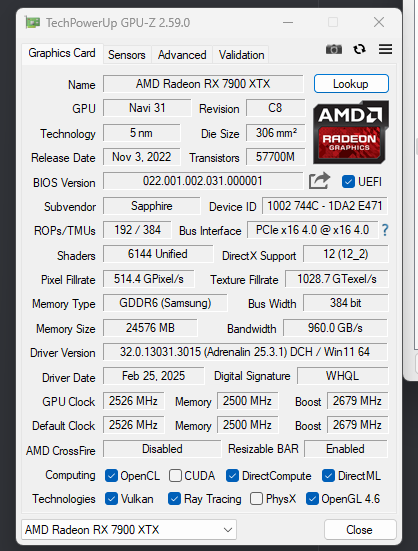The height and width of the screenshot is (551, 418).
Task: Switch to the Sensors tab
Action: click(x=126, y=55)
